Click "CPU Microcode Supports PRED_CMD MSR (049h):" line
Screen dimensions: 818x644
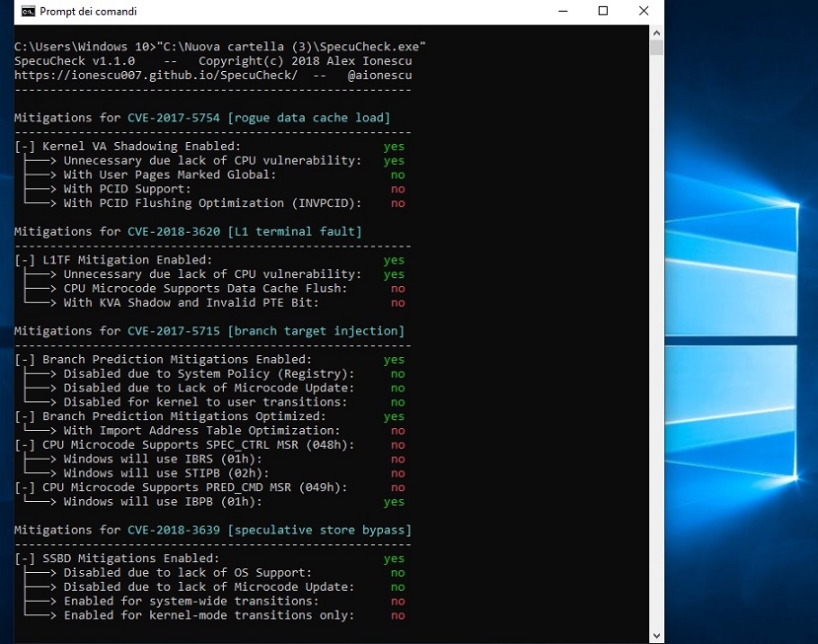210,487
